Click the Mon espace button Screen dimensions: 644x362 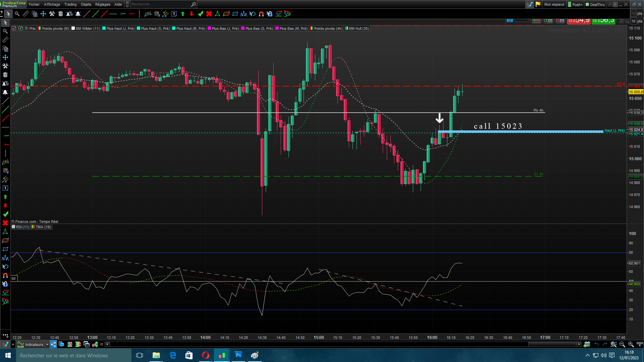[x=554, y=4]
